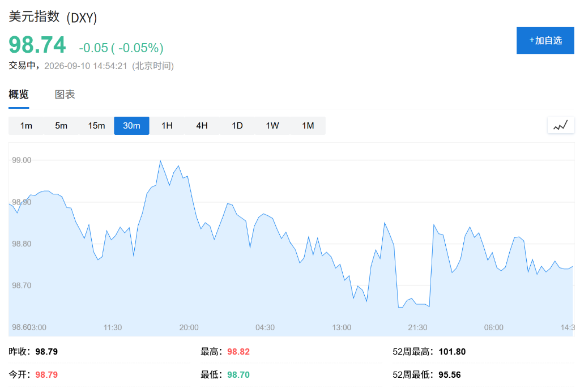Image resolution: width=580 pixels, height=392 pixels.
Task: Click the timestamp 2026-09-10 14:54:21
Action: pyautogui.click(x=86, y=66)
